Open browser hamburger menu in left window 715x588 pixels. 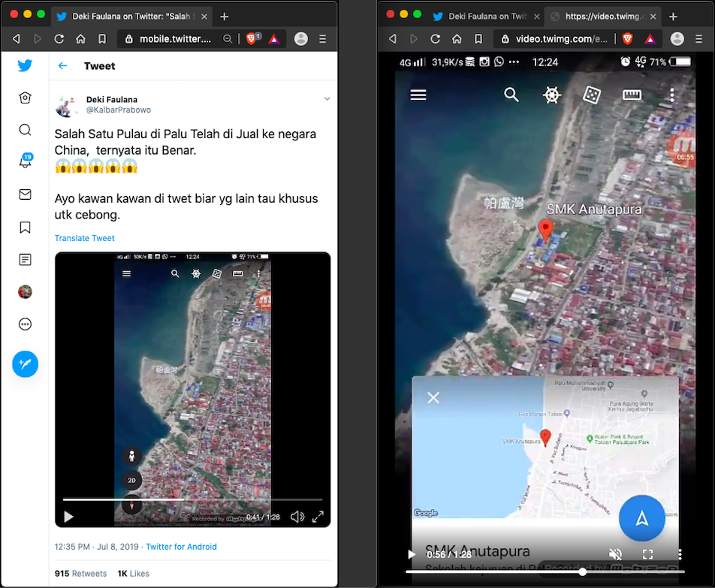(322, 39)
